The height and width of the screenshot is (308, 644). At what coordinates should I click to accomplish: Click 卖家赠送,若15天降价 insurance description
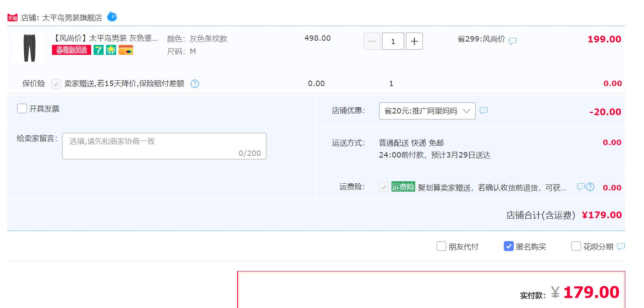(x=124, y=84)
